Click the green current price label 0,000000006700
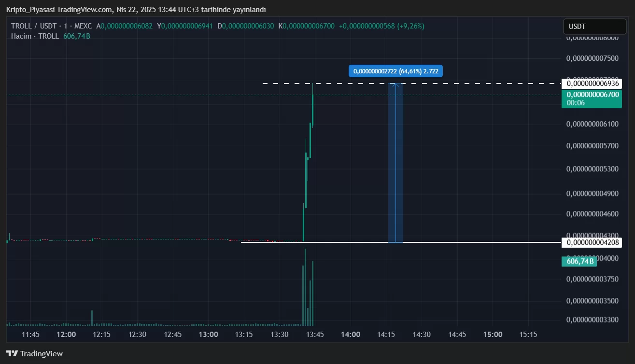635x364 pixels. [x=592, y=95]
